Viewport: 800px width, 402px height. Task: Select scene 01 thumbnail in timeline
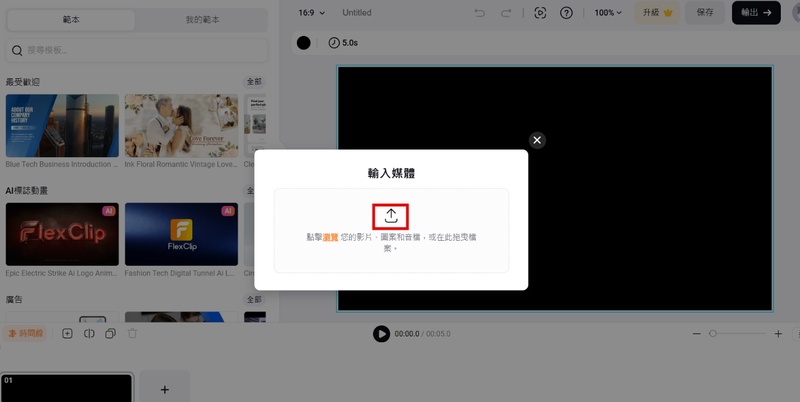[x=66, y=388]
